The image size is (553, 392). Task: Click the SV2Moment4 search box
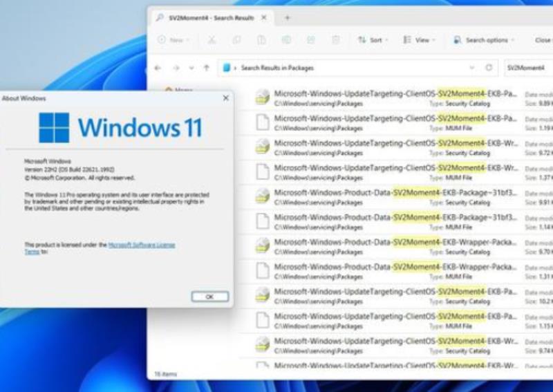tap(528, 68)
